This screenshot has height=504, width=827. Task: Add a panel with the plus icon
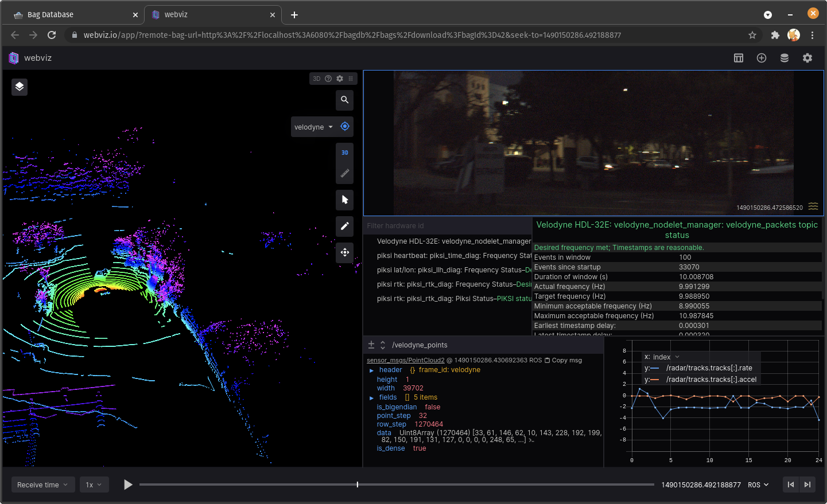762,58
